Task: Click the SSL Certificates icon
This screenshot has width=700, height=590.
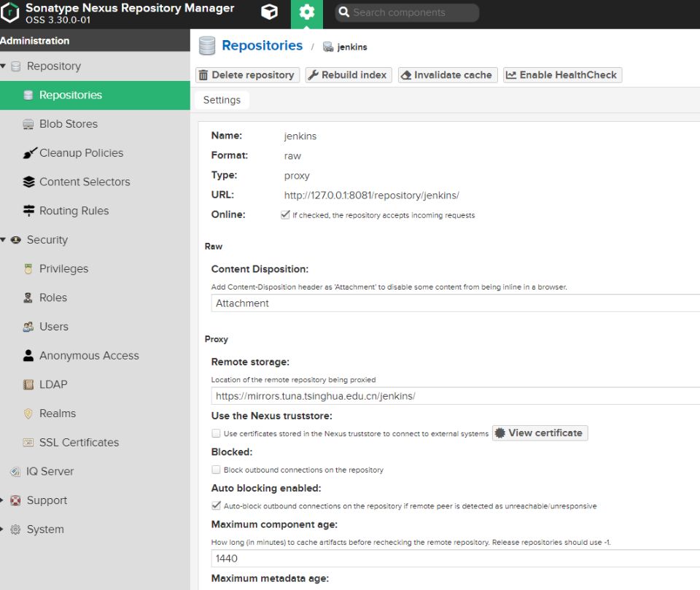Action: pyautogui.click(x=28, y=443)
